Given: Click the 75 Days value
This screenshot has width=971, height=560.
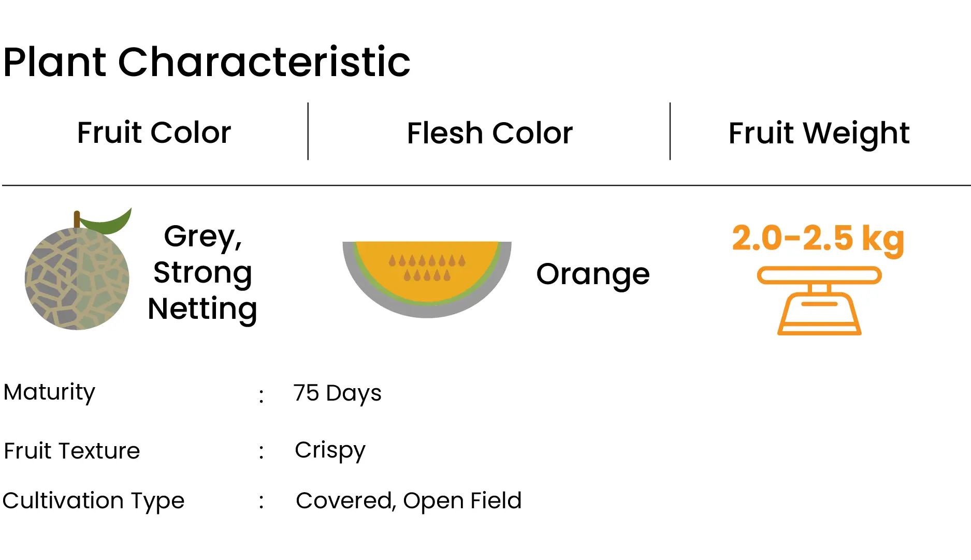Looking at the screenshot, I should 337,394.
